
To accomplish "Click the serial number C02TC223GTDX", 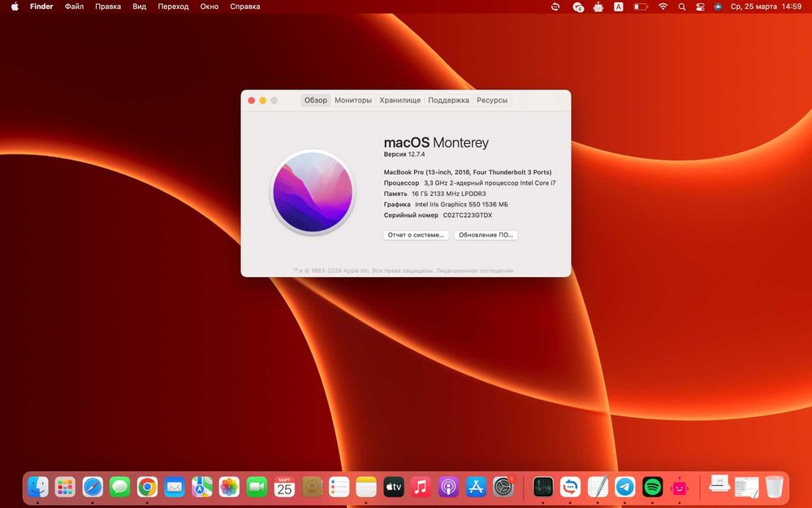I will [468, 215].
